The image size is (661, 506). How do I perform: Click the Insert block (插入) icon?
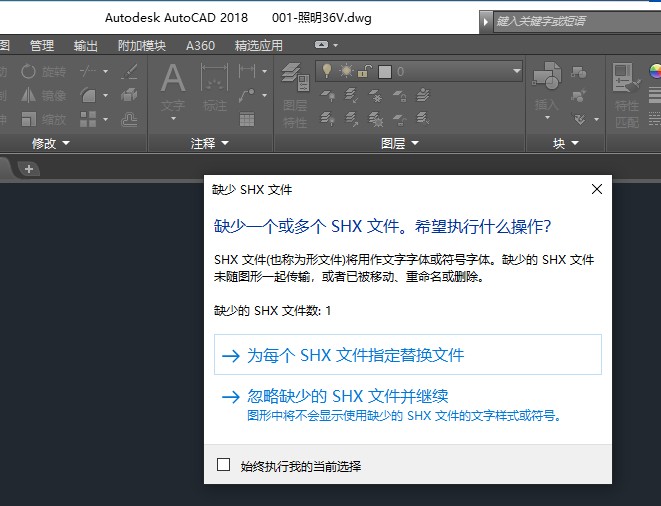[x=546, y=80]
